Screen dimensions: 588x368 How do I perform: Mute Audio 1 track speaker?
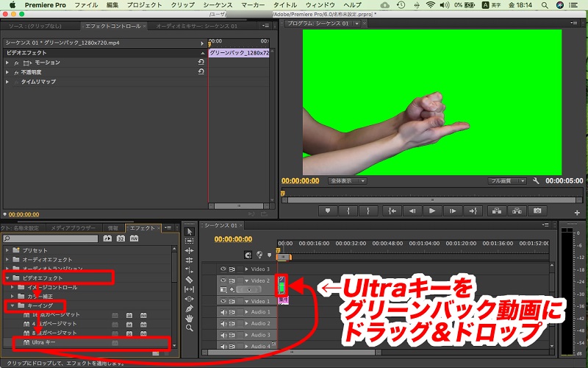(223, 312)
